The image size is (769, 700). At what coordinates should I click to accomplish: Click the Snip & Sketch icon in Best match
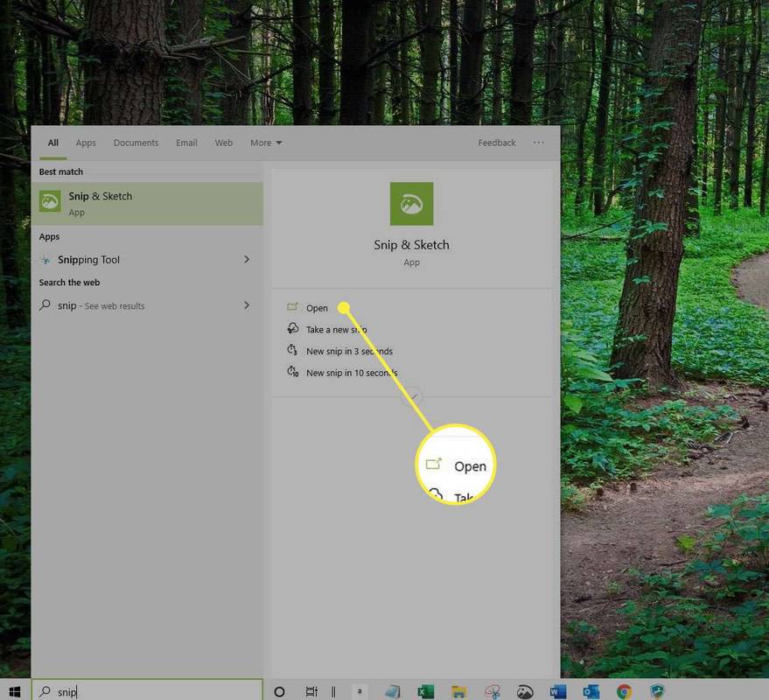coord(50,201)
